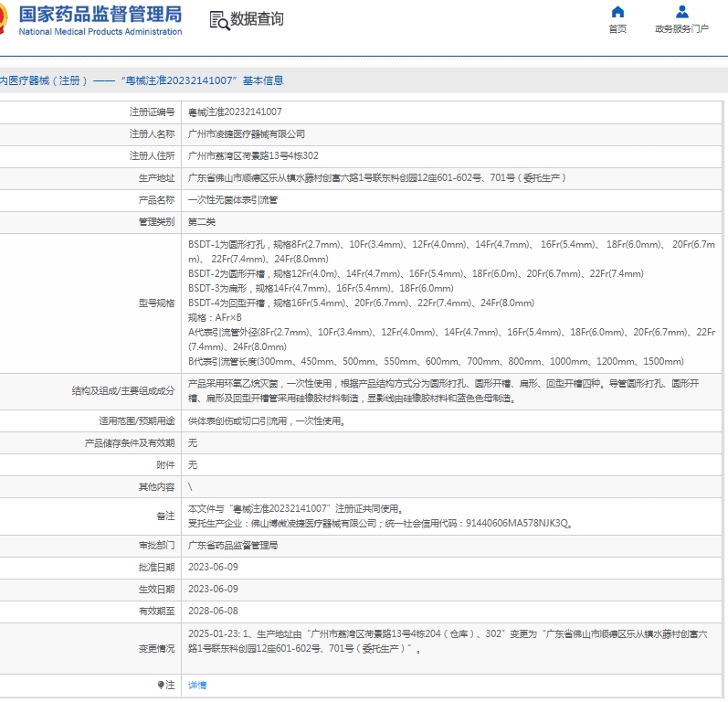Click the production address starting with 广东省佛山市顺德区

377,178
